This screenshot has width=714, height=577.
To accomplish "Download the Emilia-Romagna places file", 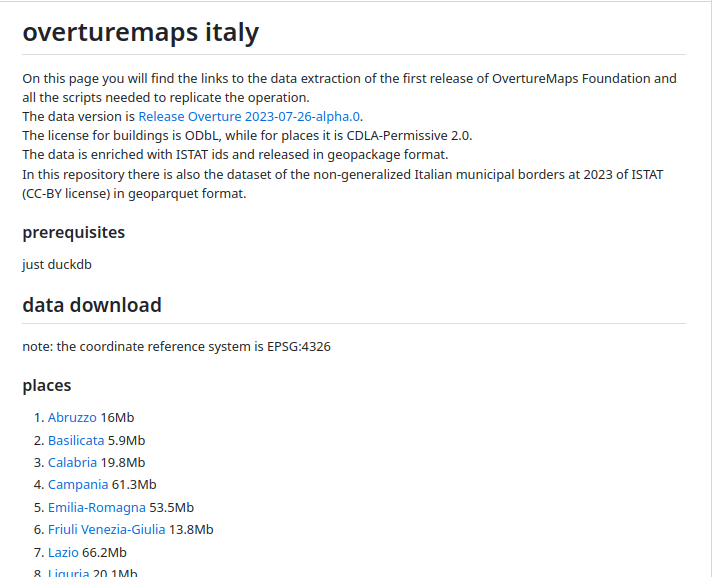I will [97, 507].
